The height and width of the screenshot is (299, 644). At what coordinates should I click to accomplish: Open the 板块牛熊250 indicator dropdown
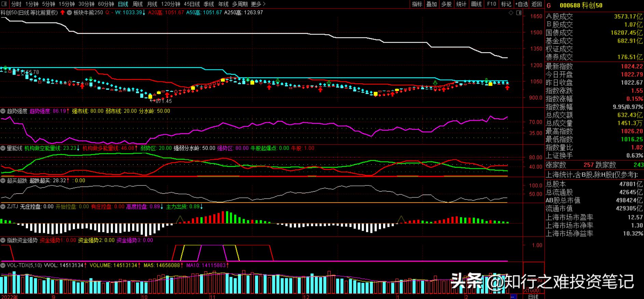tap(70, 13)
